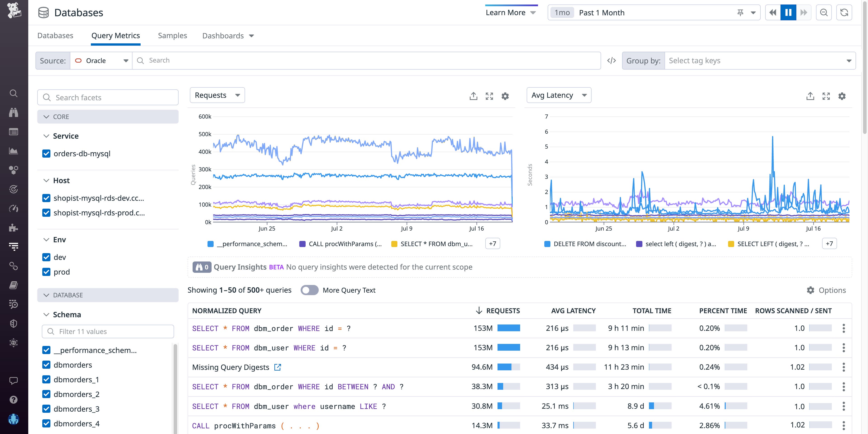The image size is (868, 434).
Task: Open the code snippet icon beside search bar
Action: coord(611,61)
